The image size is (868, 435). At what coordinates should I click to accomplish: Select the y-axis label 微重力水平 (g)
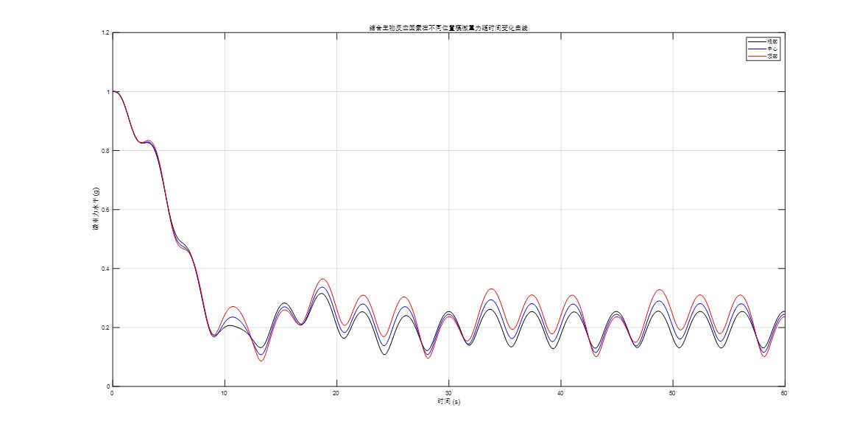[95, 209]
